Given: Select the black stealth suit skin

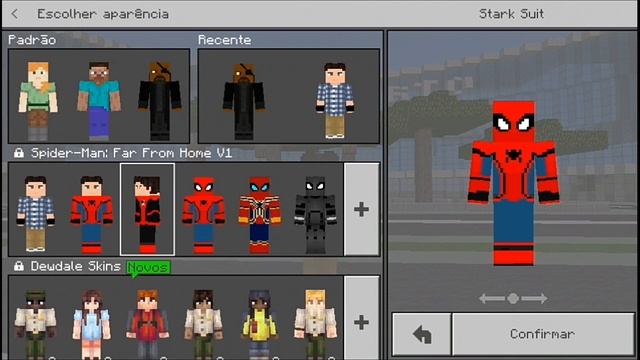Looking at the screenshot, I should click(x=316, y=215).
